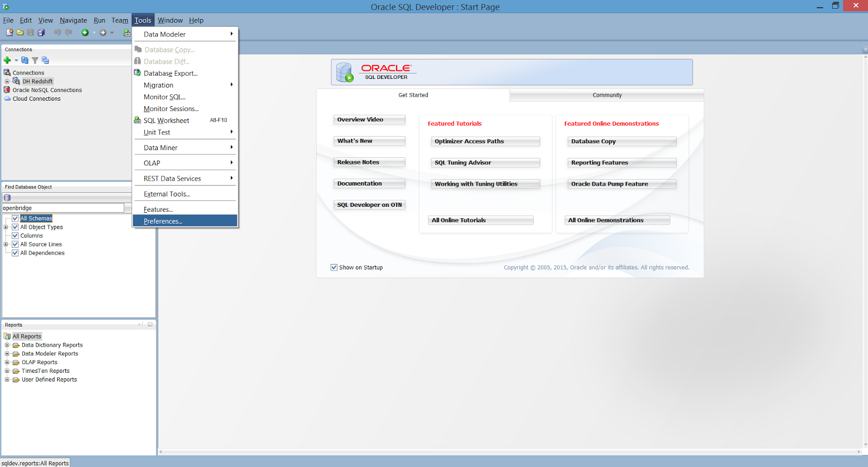868x467 pixels.
Task: Expand the User Defined Reports node
Action: coord(7,379)
